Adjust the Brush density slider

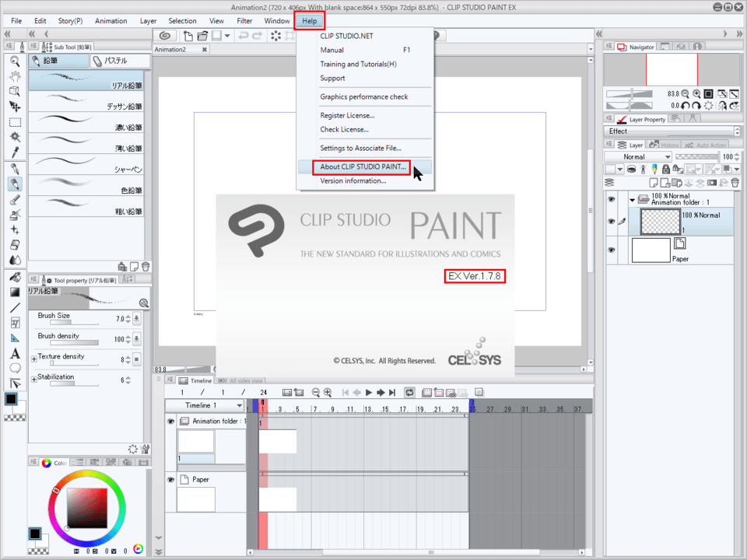pyautogui.click(x=75, y=343)
